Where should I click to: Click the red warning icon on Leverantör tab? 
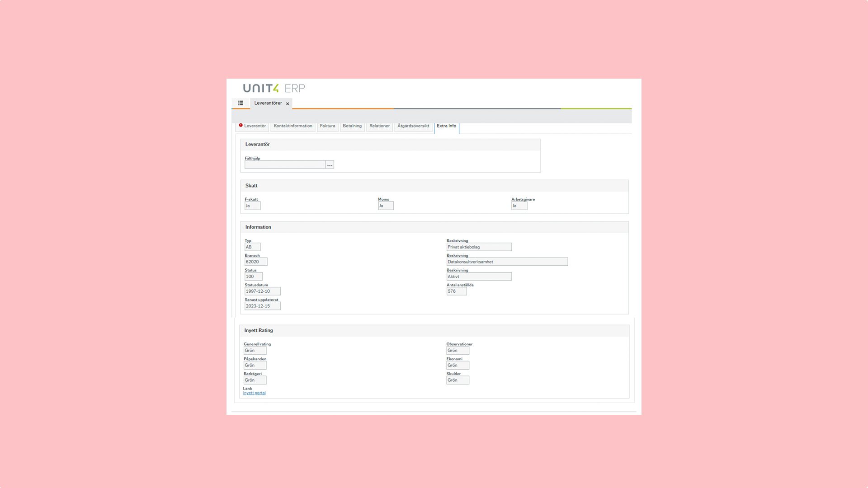point(241,126)
